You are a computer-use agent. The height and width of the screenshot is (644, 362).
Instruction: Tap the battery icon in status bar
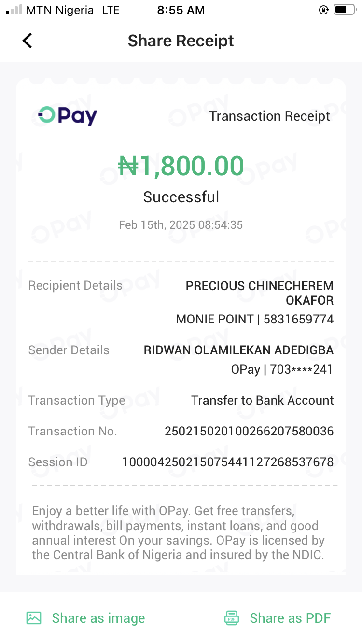344,10
